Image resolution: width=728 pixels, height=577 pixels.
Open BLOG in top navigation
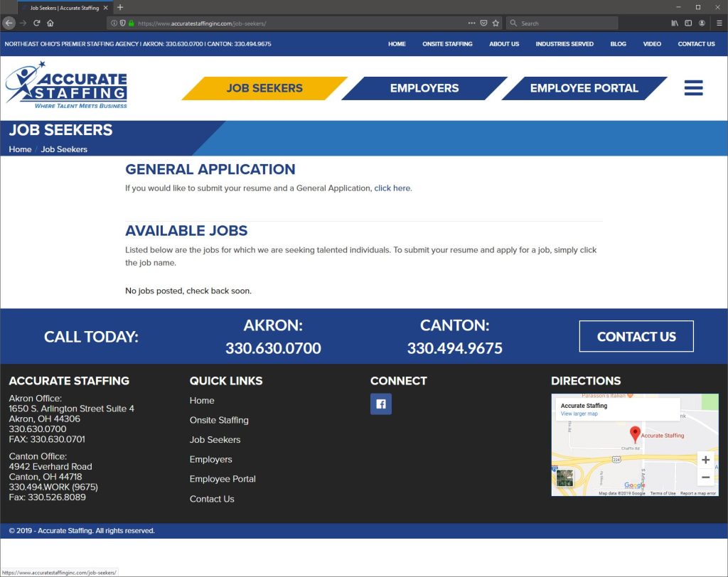click(618, 44)
